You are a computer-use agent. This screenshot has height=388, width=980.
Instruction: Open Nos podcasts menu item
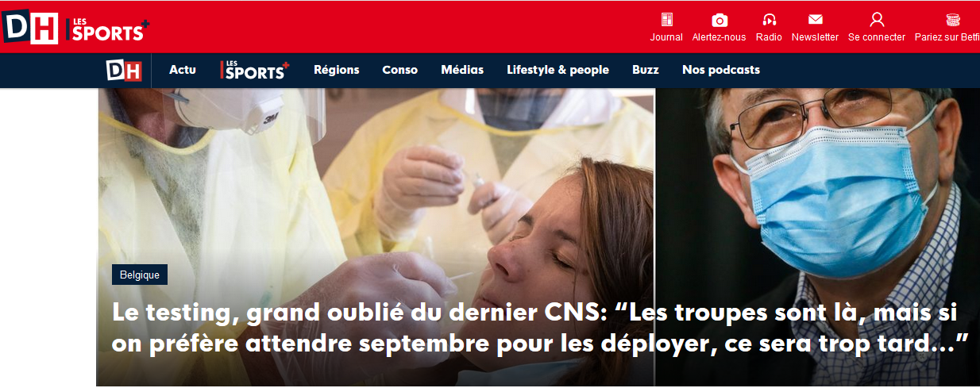(x=721, y=70)
